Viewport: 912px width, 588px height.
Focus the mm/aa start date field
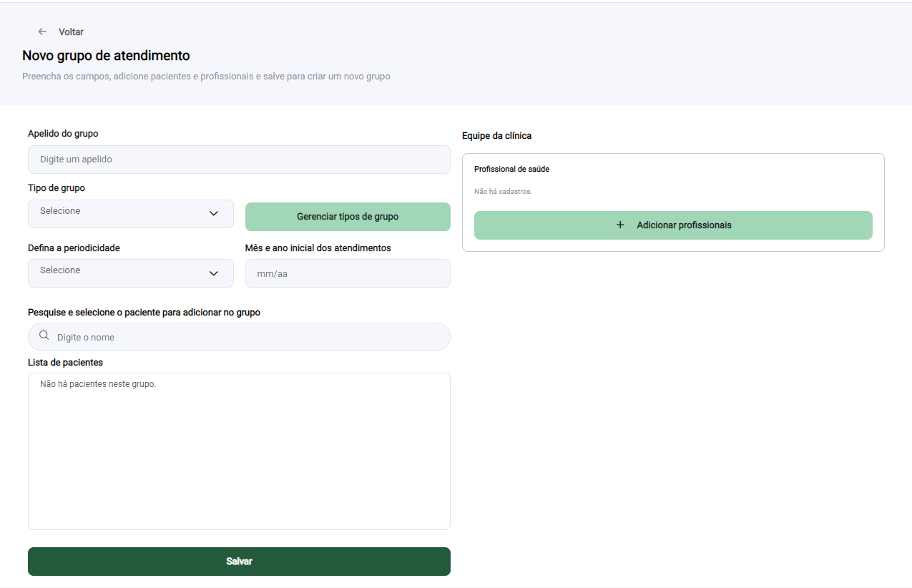[x=348, y=273]
